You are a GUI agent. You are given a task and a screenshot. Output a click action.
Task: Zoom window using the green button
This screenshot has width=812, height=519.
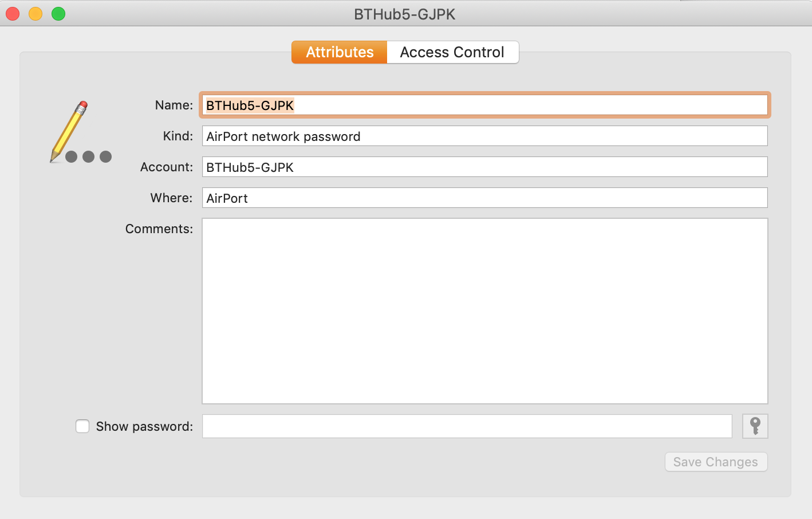(x=58, y=14)
